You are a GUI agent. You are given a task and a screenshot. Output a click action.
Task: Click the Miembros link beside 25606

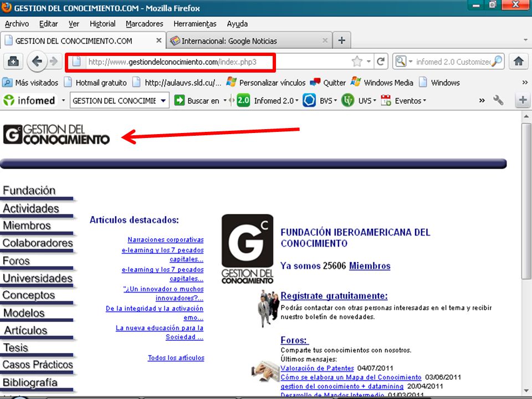coord(370,265)
